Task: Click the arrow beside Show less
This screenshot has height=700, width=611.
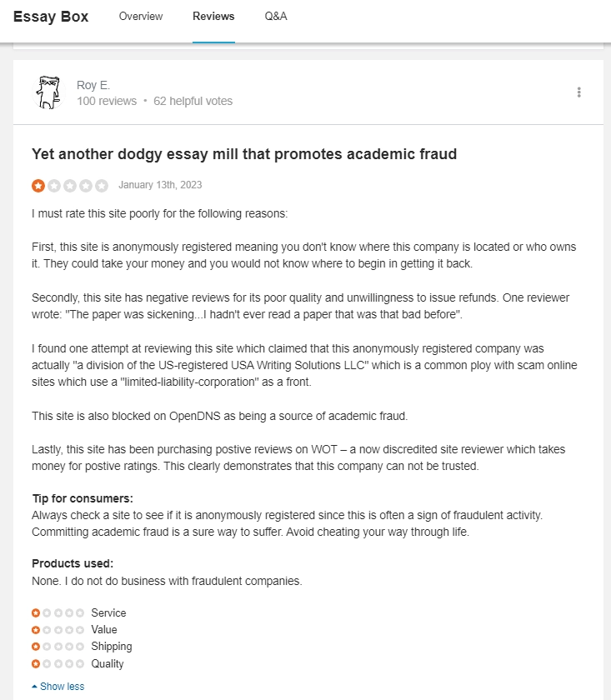Action: [x=34, y=687]
